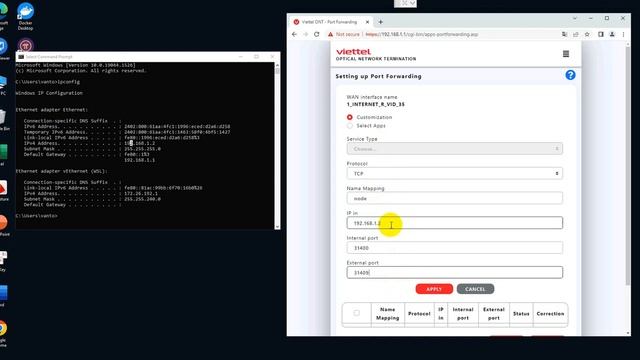Select the Viettel ONT Port Forwarding tab
Screen dimensions: 640x360
tap(331, 22)
